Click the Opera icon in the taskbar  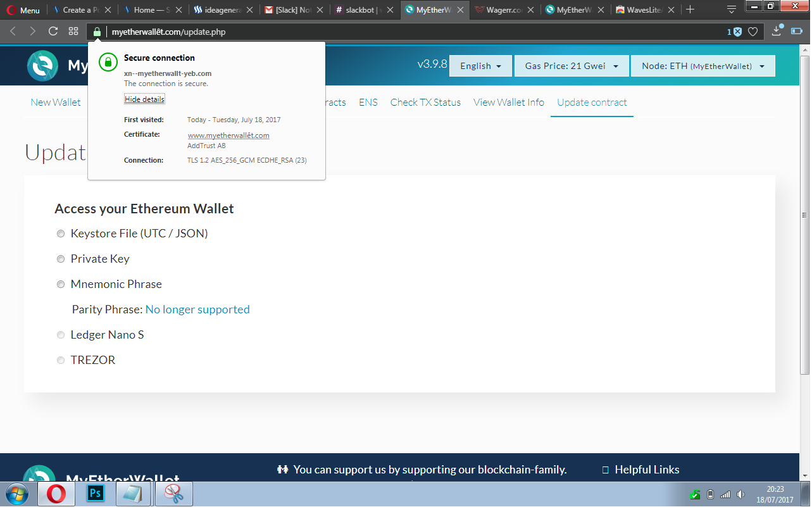[56, 494]
